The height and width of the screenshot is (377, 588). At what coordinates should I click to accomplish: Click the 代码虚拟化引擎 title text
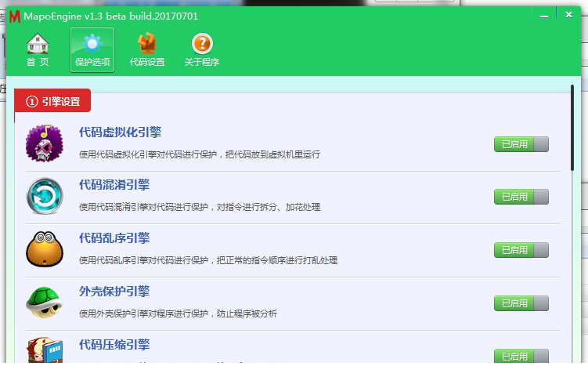[x=120, y=132]
